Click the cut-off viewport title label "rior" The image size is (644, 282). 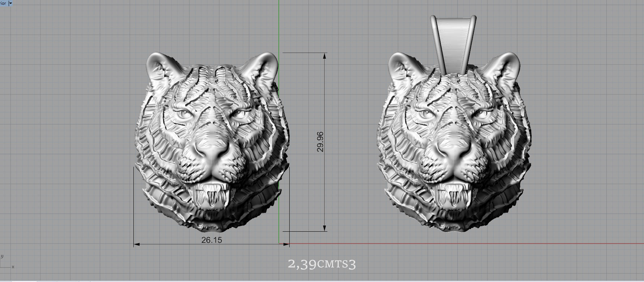4,3
